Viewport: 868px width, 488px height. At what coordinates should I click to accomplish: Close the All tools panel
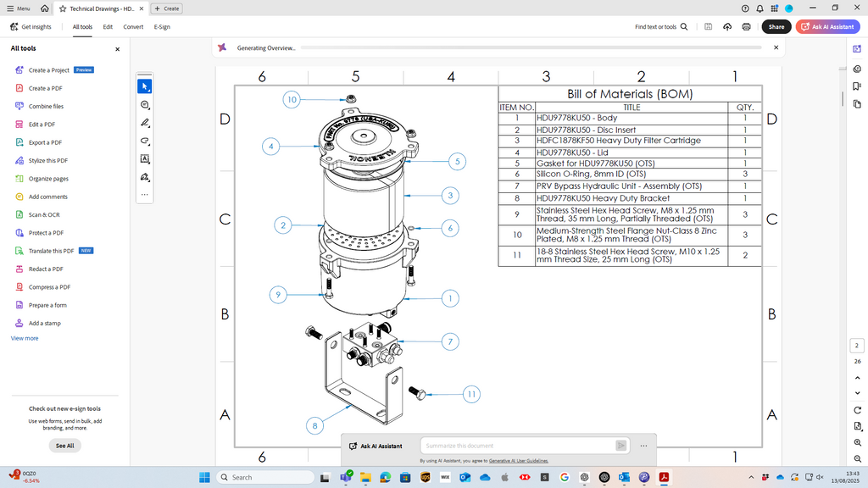[117, 49]
